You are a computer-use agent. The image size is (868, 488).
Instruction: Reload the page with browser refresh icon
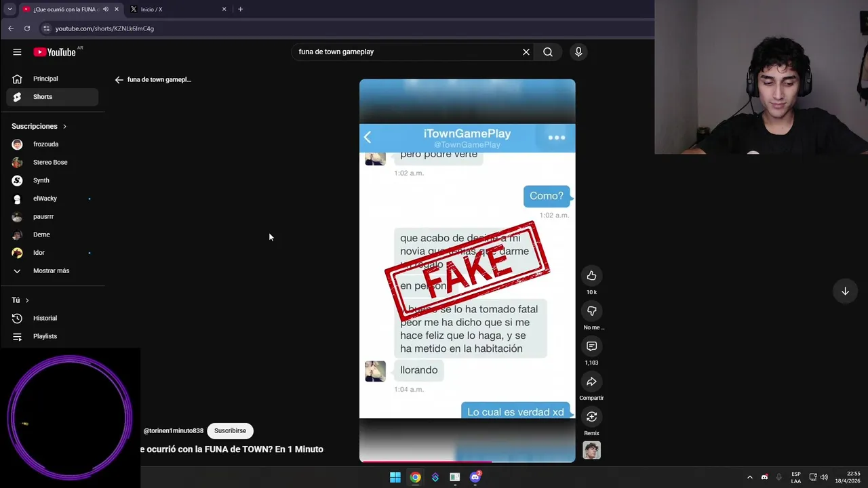[27, 28]
